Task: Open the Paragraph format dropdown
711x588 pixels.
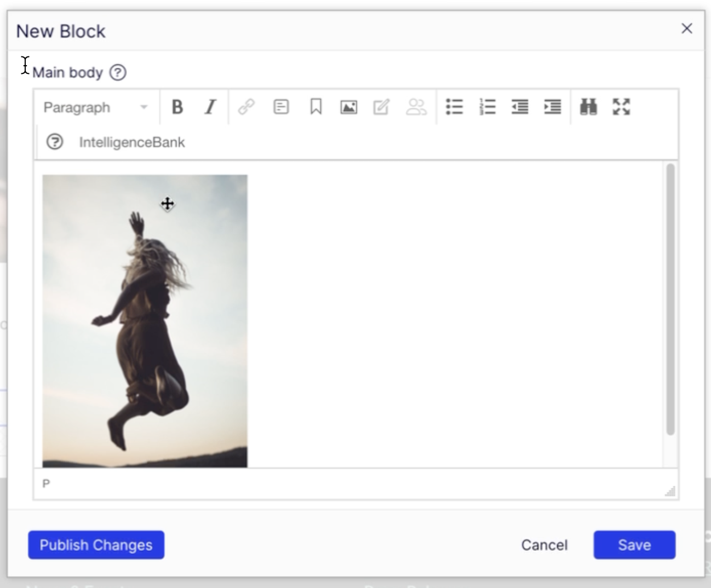Action: (x=96, y=107)
